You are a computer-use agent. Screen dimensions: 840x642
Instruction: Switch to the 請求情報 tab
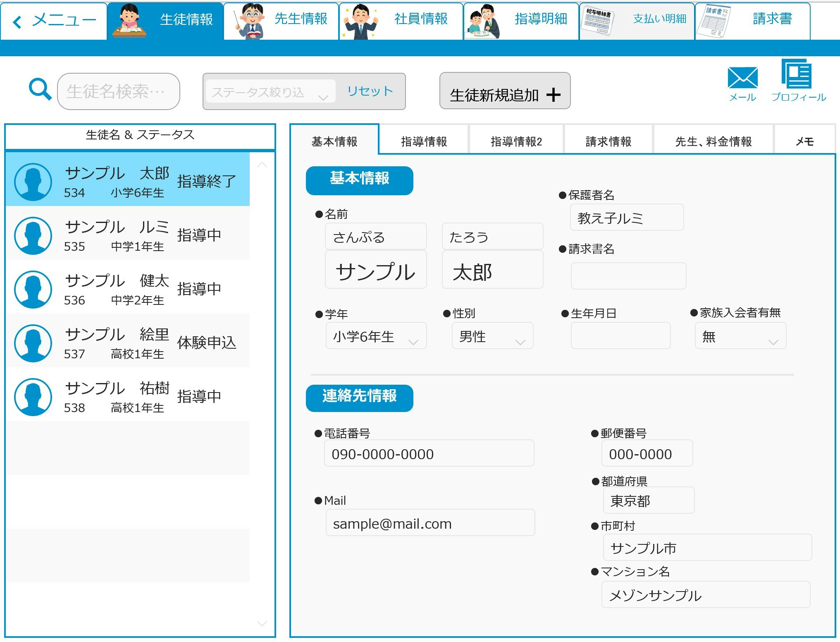click(608, 141)
